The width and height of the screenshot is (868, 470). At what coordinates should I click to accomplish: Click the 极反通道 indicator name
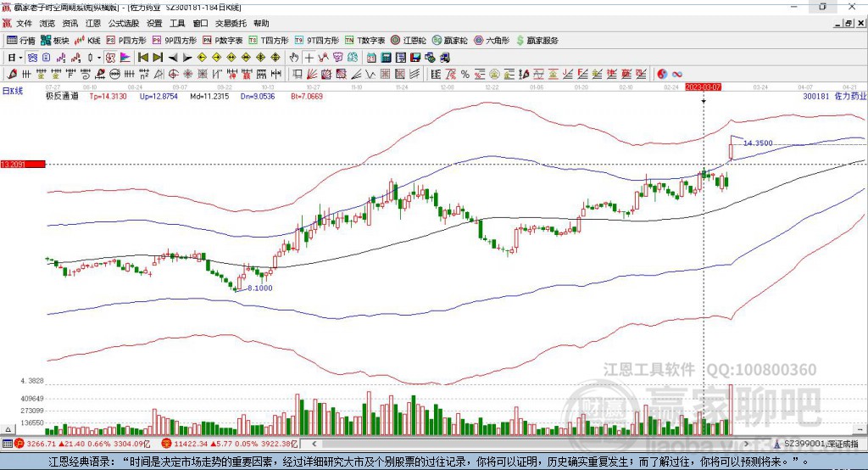point(62,97)
